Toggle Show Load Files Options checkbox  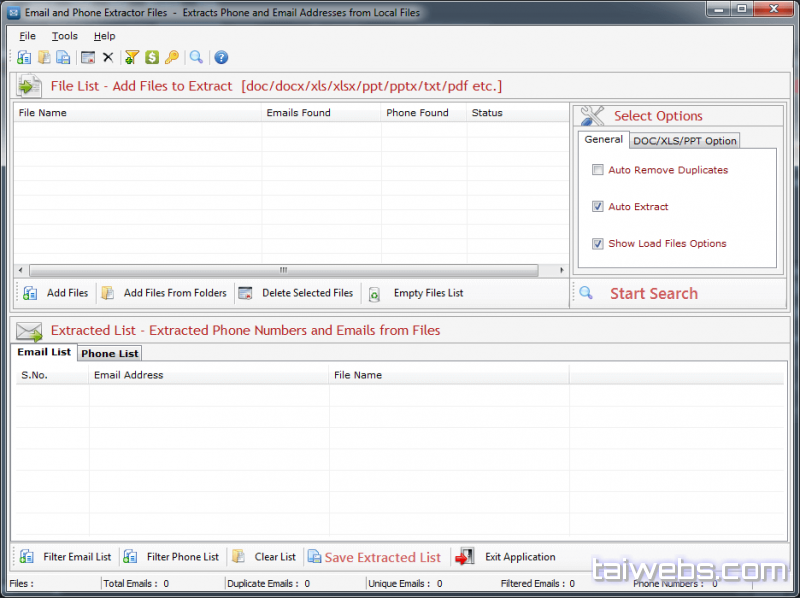pos(598,244)
